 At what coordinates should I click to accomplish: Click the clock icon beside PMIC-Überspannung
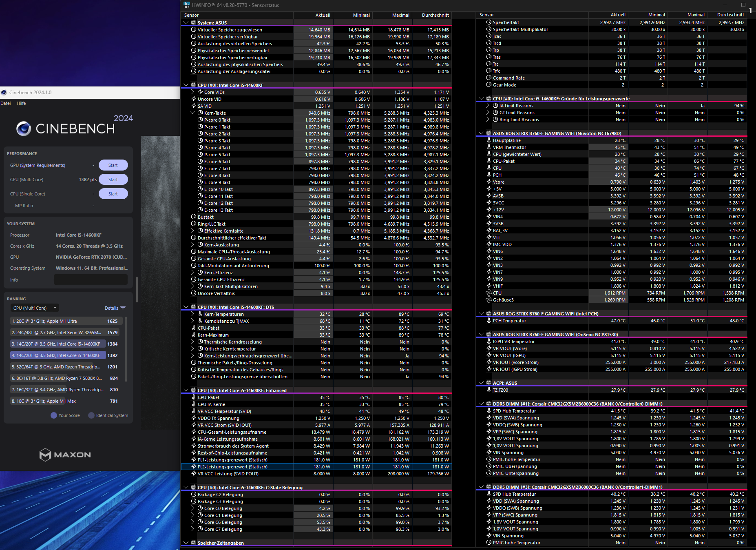[489, 466]
